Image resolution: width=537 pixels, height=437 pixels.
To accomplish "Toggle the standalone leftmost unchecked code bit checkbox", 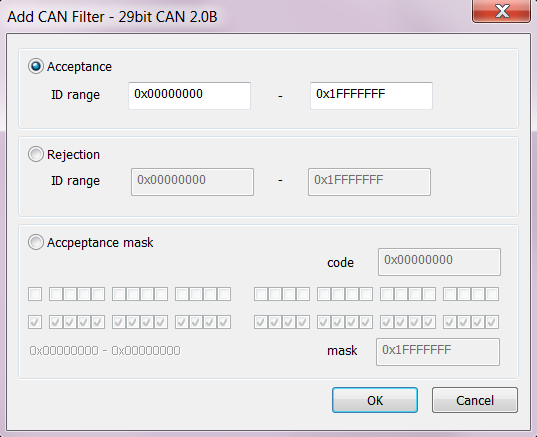I will (x=35, y=294).
